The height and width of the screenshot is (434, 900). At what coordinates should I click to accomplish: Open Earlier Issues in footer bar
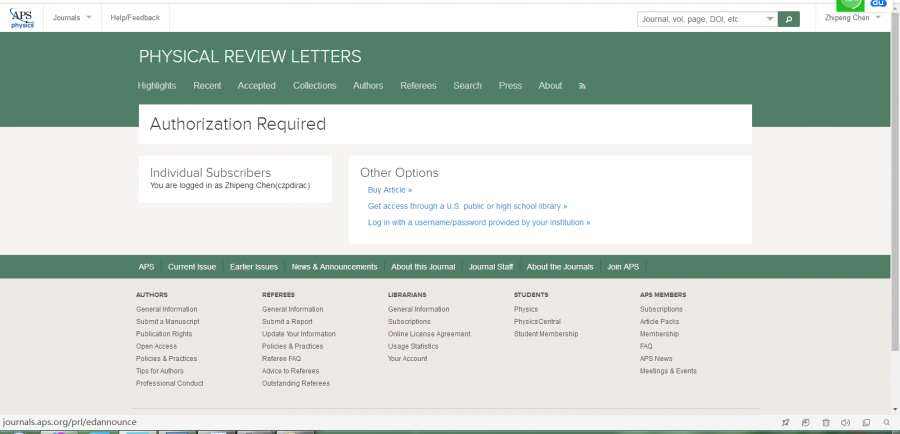tap(254, 267)
